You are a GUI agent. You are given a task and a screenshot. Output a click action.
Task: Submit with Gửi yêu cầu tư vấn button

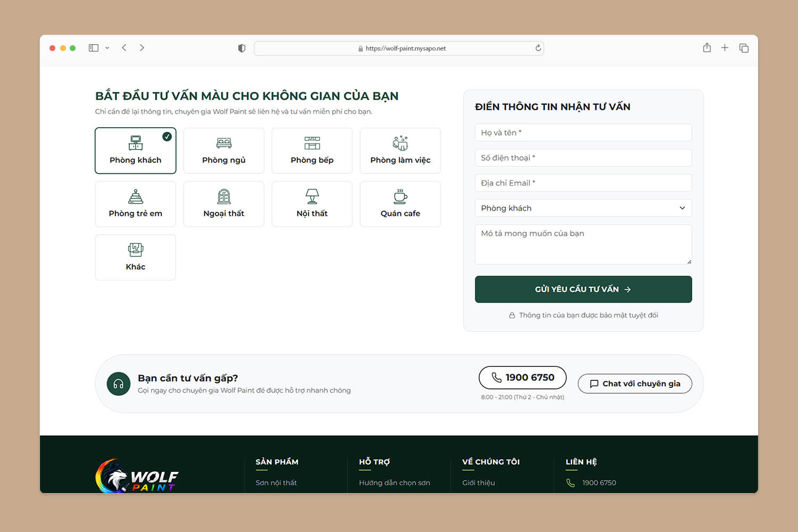click(583, 289)
